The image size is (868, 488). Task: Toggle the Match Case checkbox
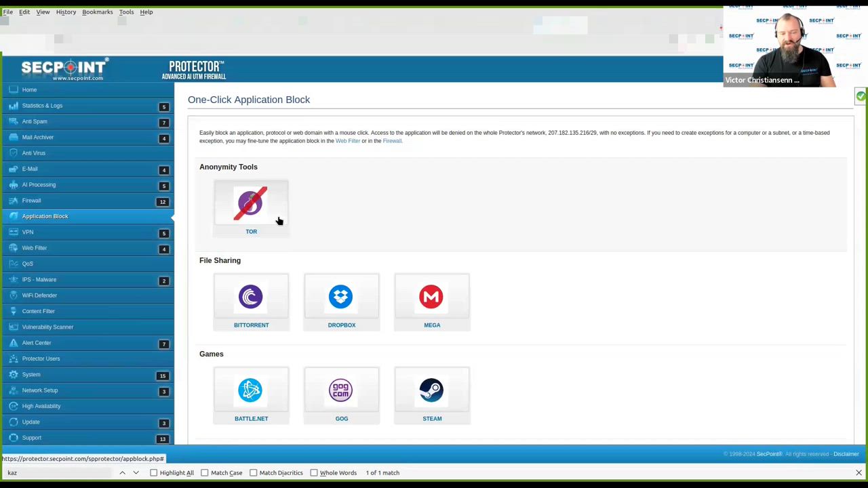click(x=205, y=473)
